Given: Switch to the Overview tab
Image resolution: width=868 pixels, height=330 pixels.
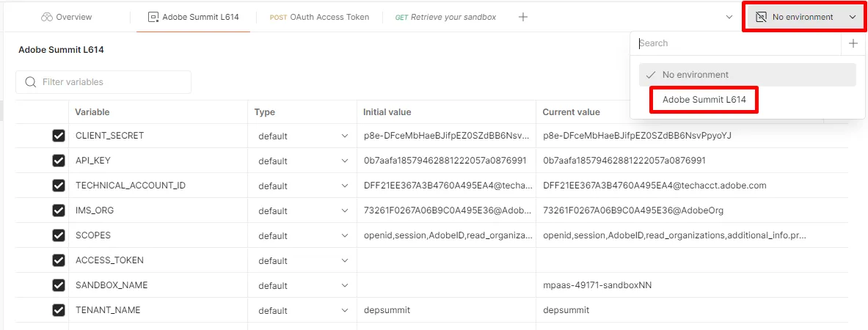Looking at the screenshot, I should (67, 17).
